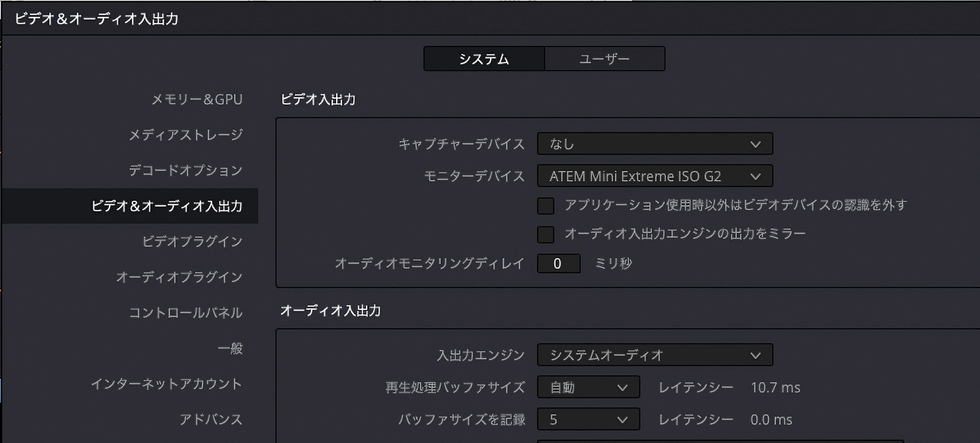Click the オーディオモニタリングディレイ value field
The height and width of the screenshot is (443, 980).
558,262
